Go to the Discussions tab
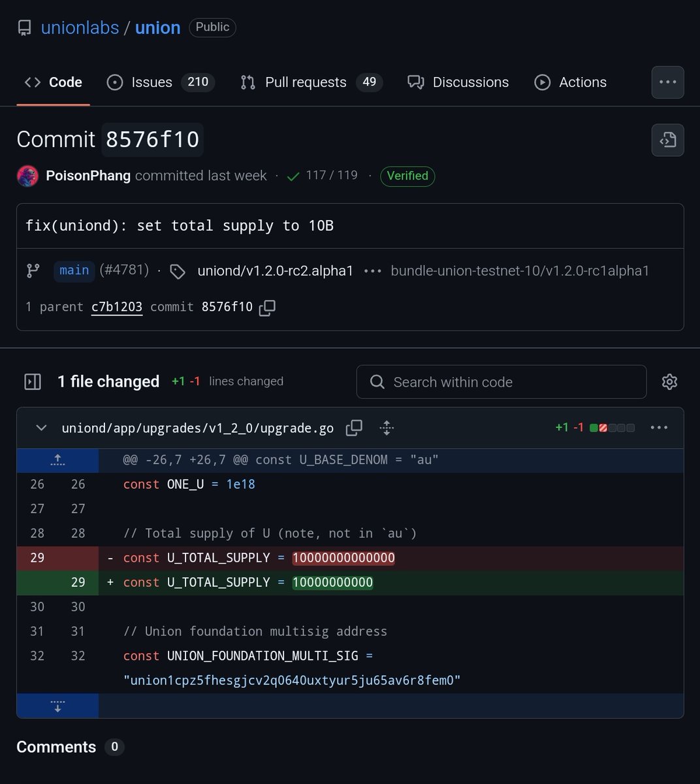This screenshot has width=700, height=784. click(x=458, y=82)
